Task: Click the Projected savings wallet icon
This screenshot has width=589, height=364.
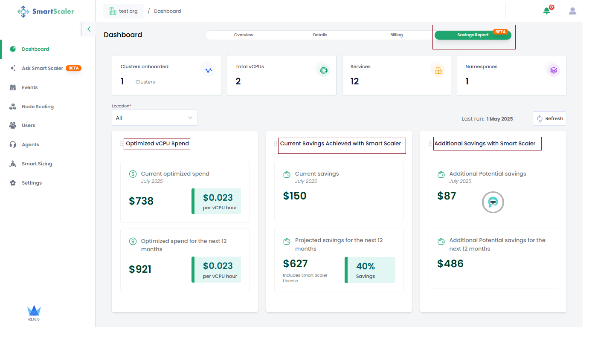Action: click(x=287, y=241)
